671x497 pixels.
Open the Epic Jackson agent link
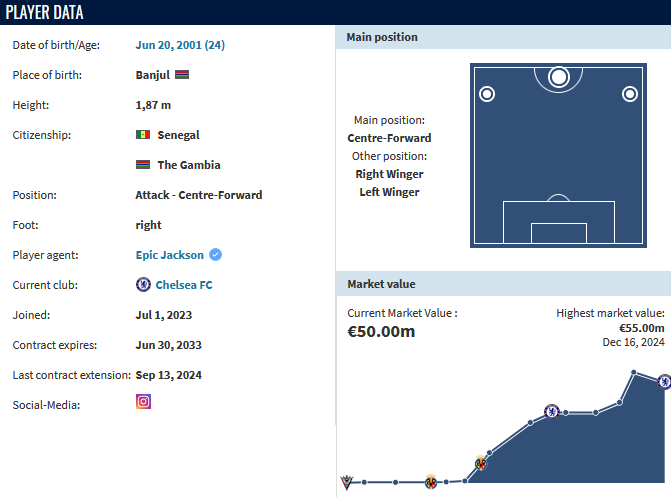tap(169, 255)
